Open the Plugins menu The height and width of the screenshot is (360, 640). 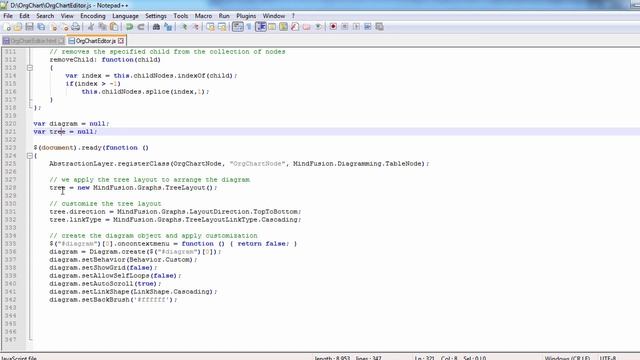pos(246,16)
